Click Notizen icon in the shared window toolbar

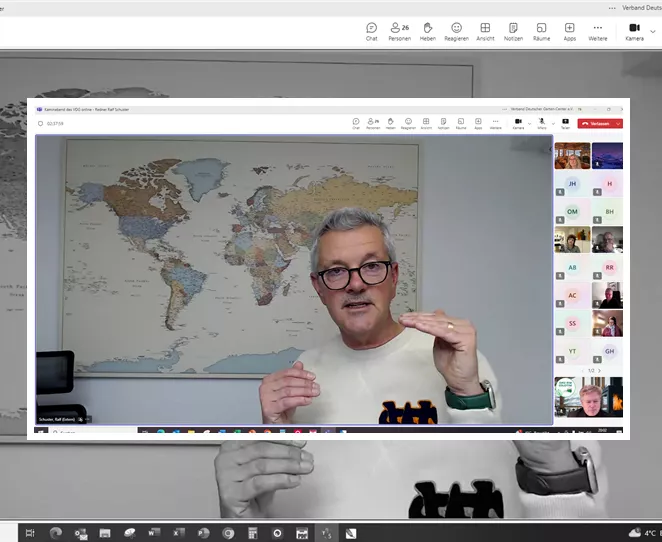point(443,123)
